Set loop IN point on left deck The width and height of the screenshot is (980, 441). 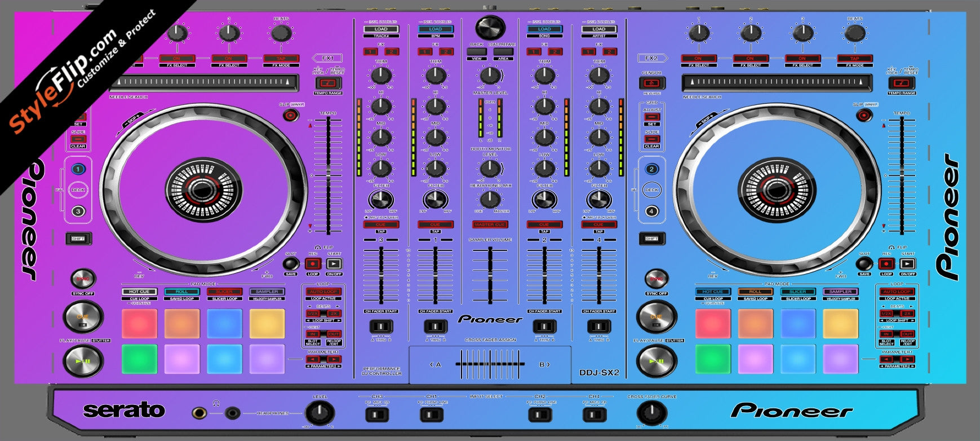point(313,334)
